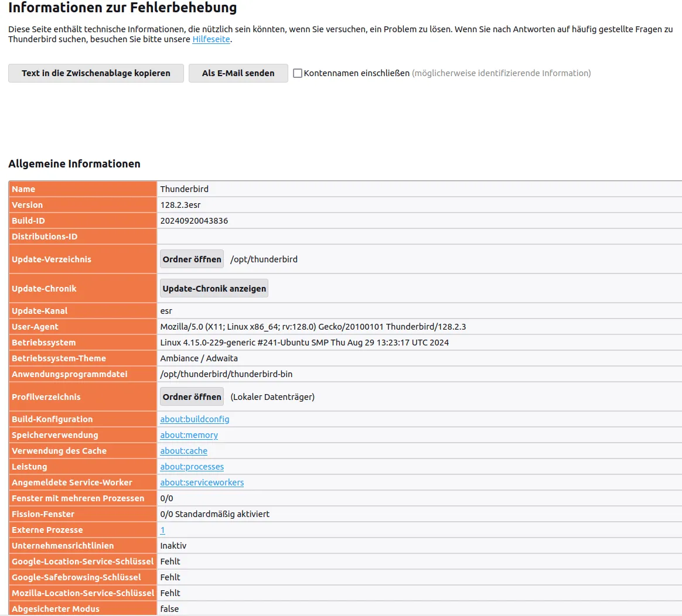Viewport: 682px width, 616px height.
Task: Open the about:processes link
Action: tap(192, 467)
